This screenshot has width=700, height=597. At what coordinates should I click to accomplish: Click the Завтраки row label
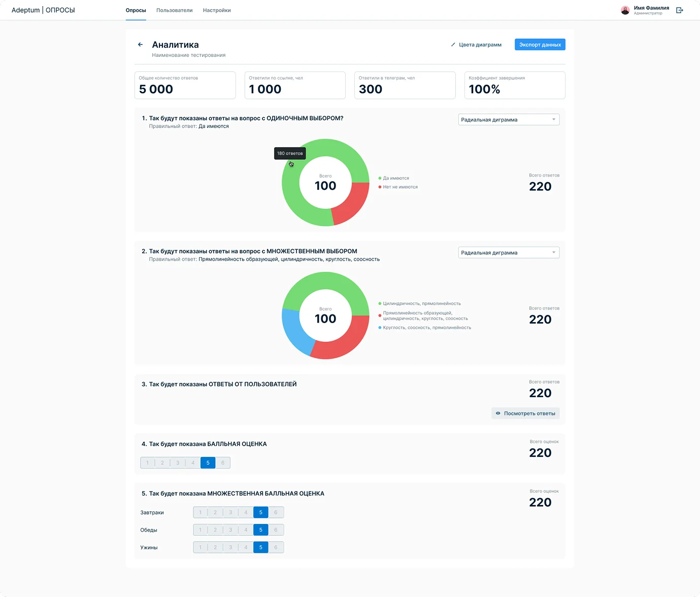click(x=152, y=512)
